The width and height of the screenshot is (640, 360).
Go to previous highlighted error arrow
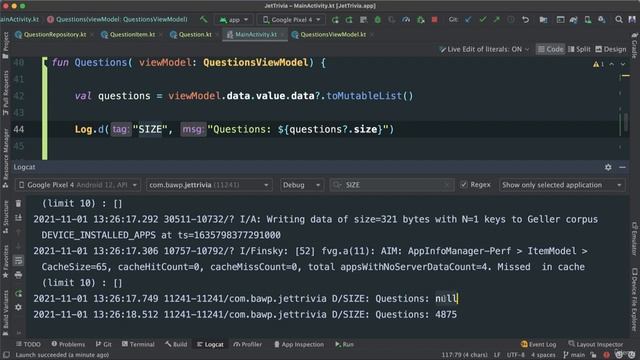[x=611, y=64]
